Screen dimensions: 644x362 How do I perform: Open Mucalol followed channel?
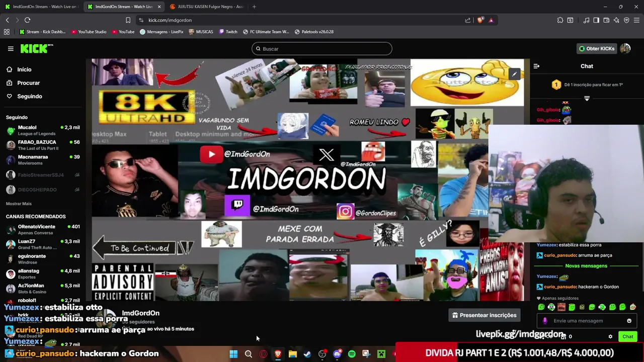(x=43, y=131)
